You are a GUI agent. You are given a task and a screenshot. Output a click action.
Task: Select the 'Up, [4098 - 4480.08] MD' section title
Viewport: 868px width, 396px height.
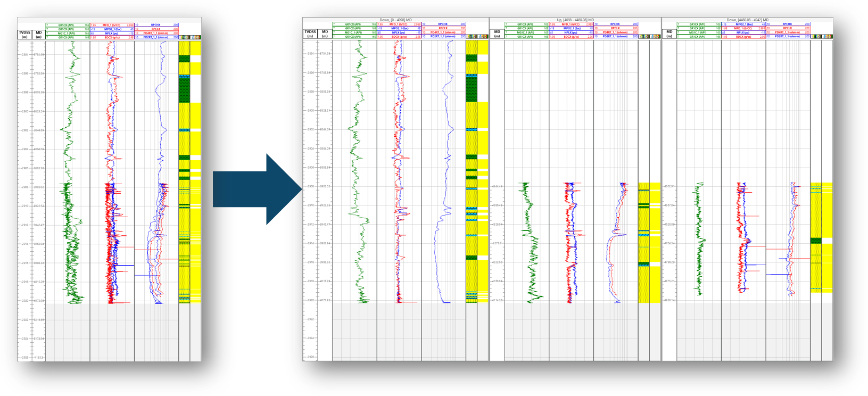click(575, 20)
